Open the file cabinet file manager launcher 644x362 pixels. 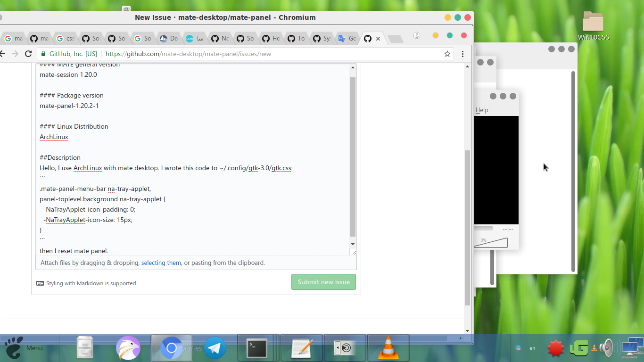point(85,348)
